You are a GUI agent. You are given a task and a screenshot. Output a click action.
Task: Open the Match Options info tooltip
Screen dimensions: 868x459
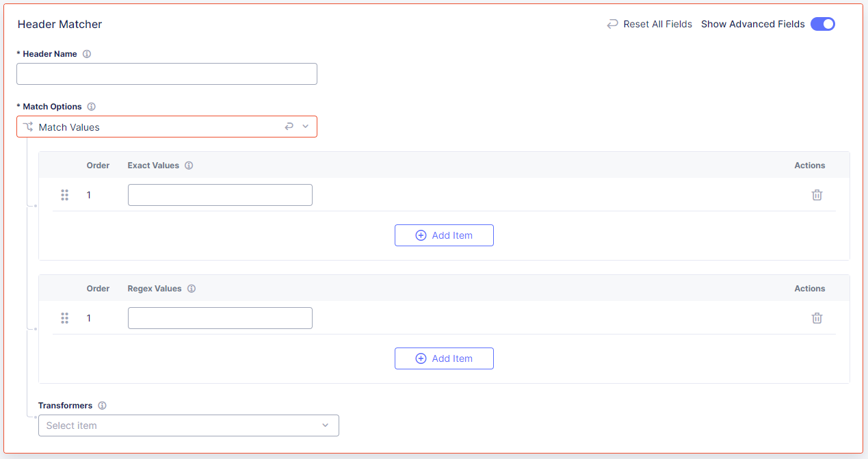click(x=92, y=106)
